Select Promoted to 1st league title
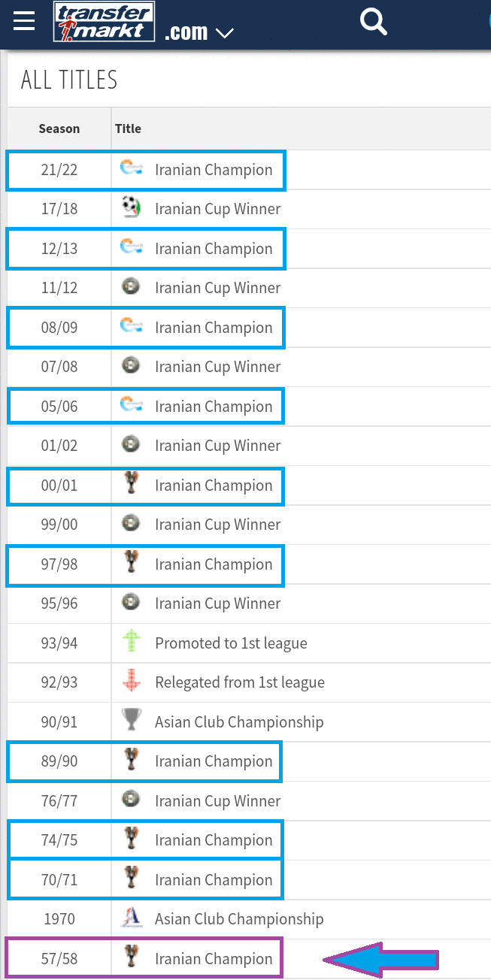 point(231,643)
